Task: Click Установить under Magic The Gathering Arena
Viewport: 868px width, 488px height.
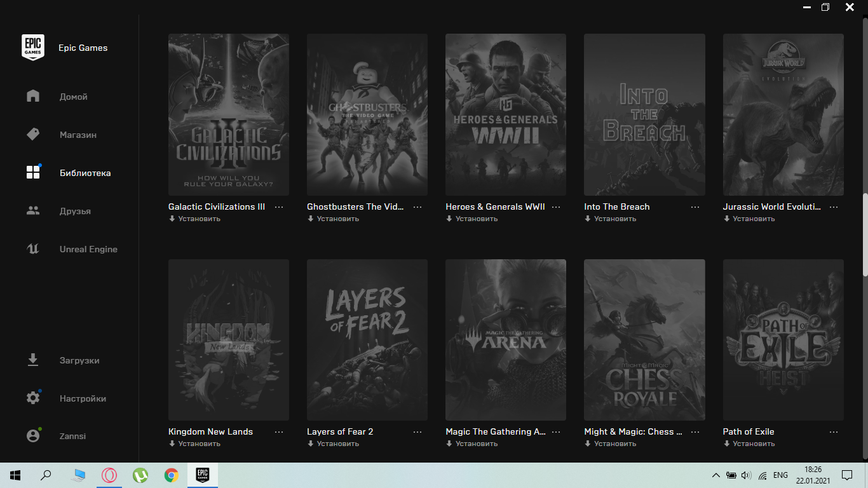Action: click(x=471, y=444)
